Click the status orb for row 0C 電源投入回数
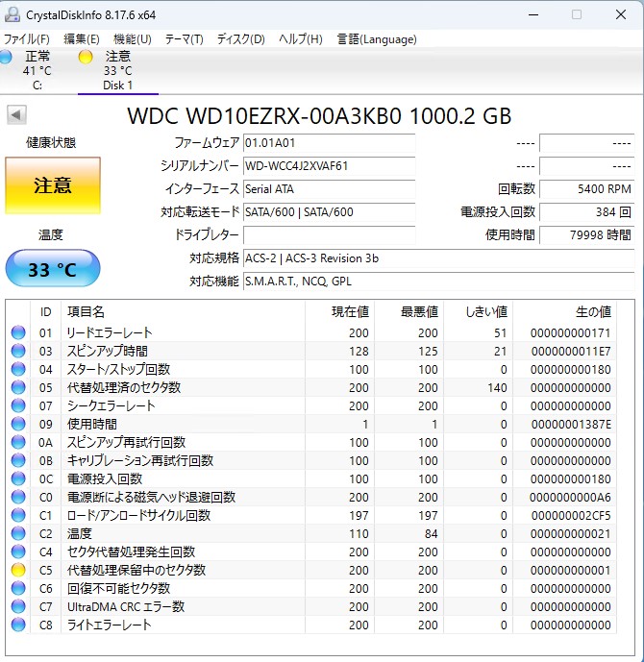The width and height of the screenshot is (644, 662). [x=18, y=478]
